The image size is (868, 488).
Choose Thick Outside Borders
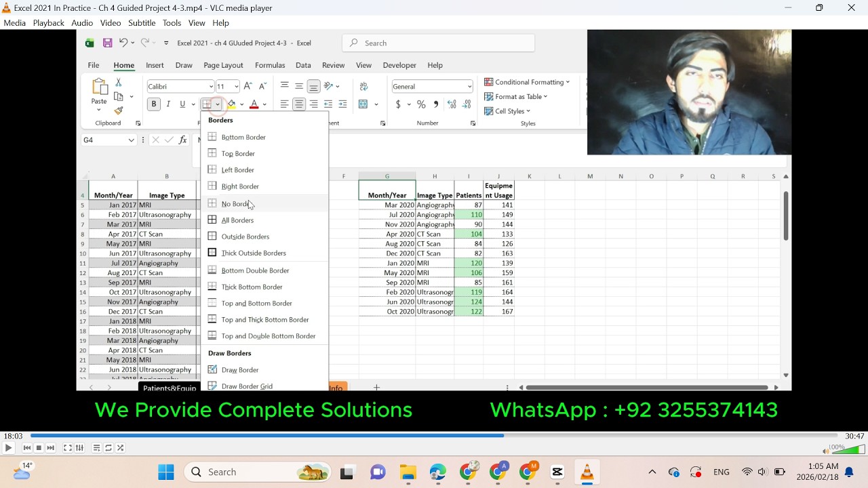point(264,253)
